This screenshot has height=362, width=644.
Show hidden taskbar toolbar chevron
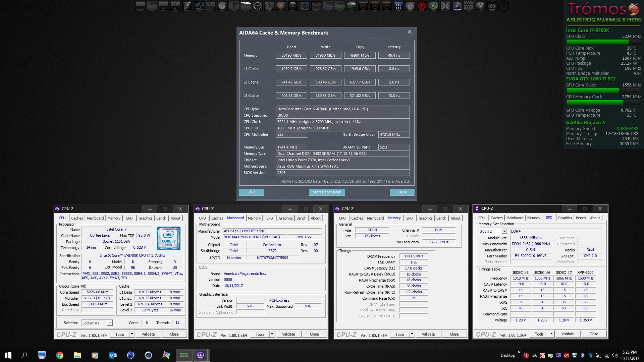click(519, 352)
